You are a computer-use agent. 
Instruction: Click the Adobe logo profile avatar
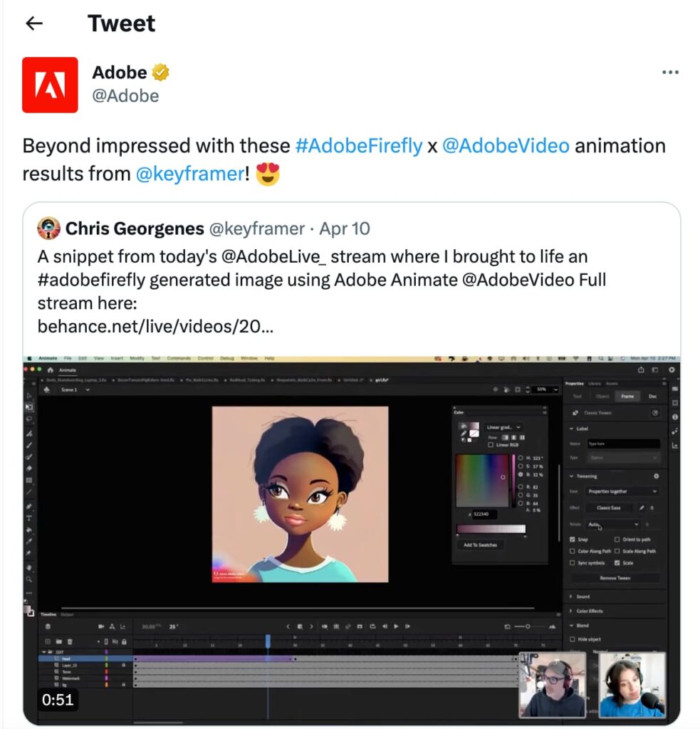[x=50, y=85]
